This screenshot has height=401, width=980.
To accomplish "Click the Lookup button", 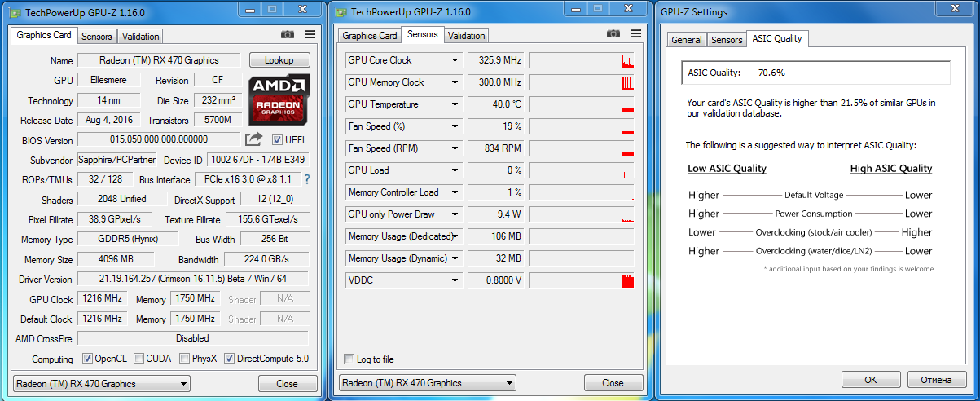I will [279, 60].
